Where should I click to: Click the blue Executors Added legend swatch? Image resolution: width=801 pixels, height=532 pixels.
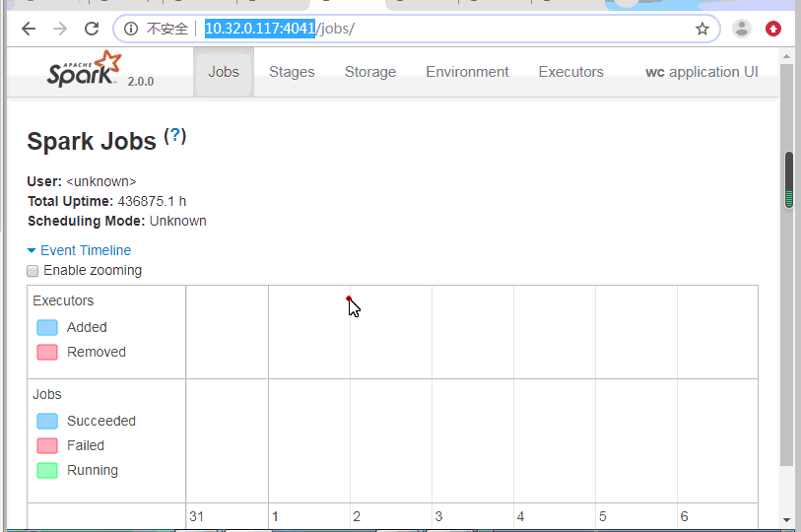(47, 327)
